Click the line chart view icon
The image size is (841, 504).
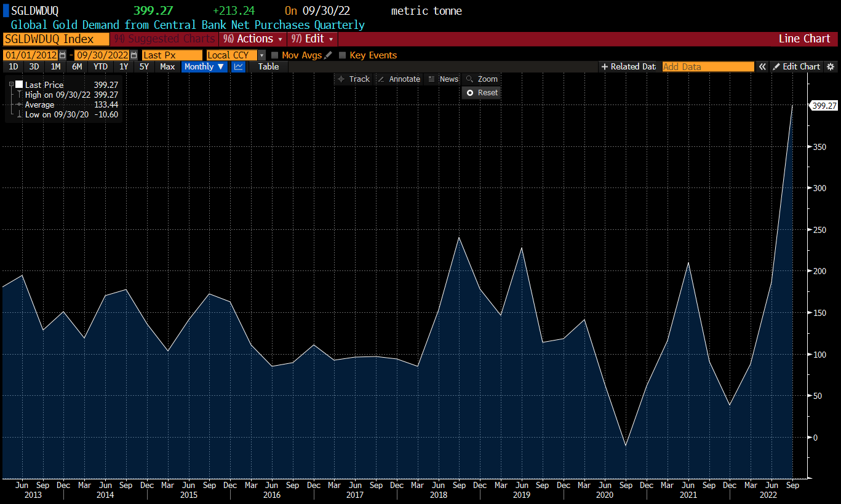tap(238, 66)
